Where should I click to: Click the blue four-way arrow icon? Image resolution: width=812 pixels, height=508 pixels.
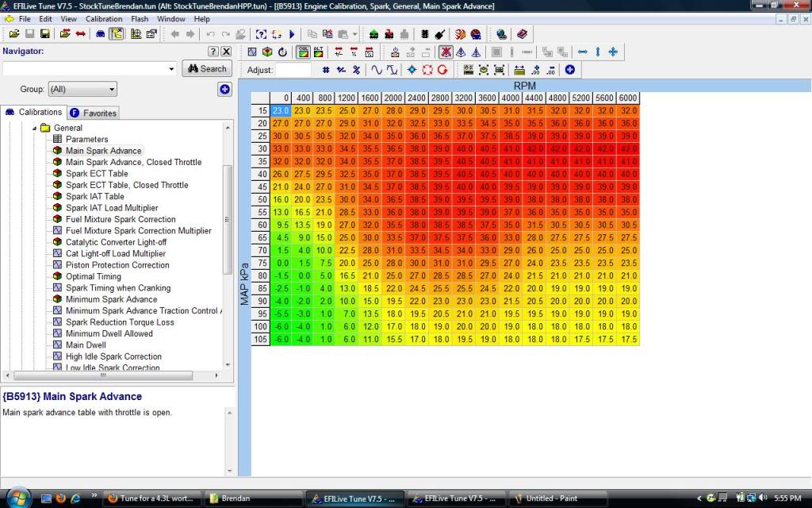613,52
